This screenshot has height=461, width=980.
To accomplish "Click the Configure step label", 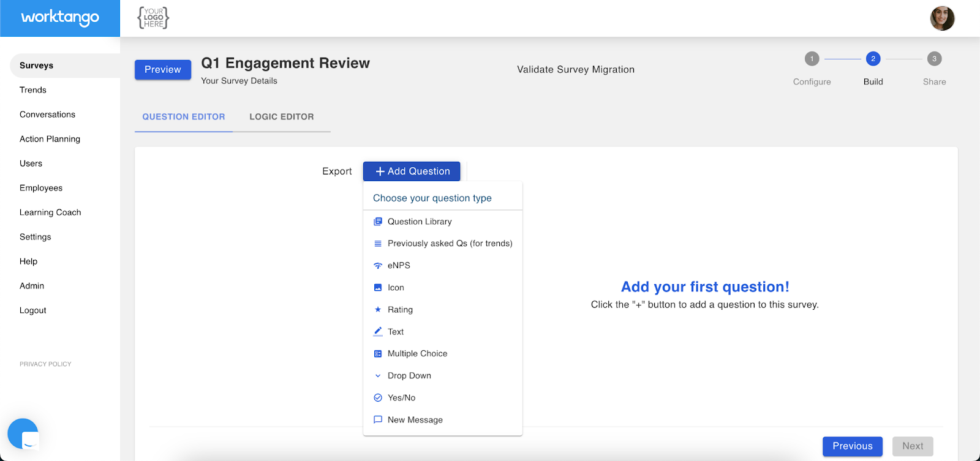I will (812, 82).
